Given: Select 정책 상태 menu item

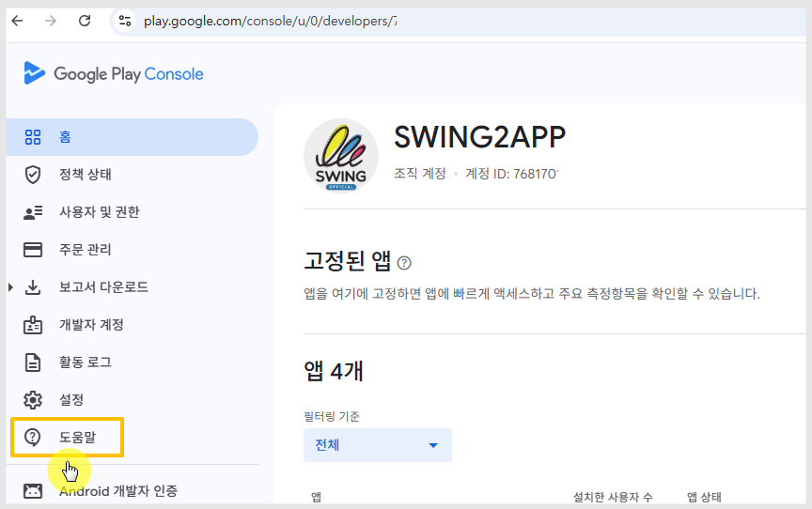Looking at the screenshot, I should (86, 175).
